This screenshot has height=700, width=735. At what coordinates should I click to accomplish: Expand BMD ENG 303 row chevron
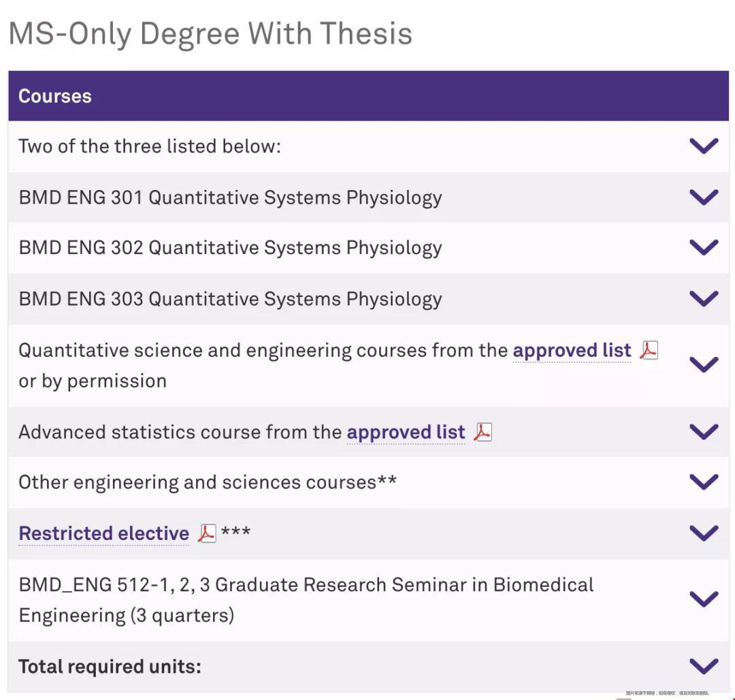704,298
